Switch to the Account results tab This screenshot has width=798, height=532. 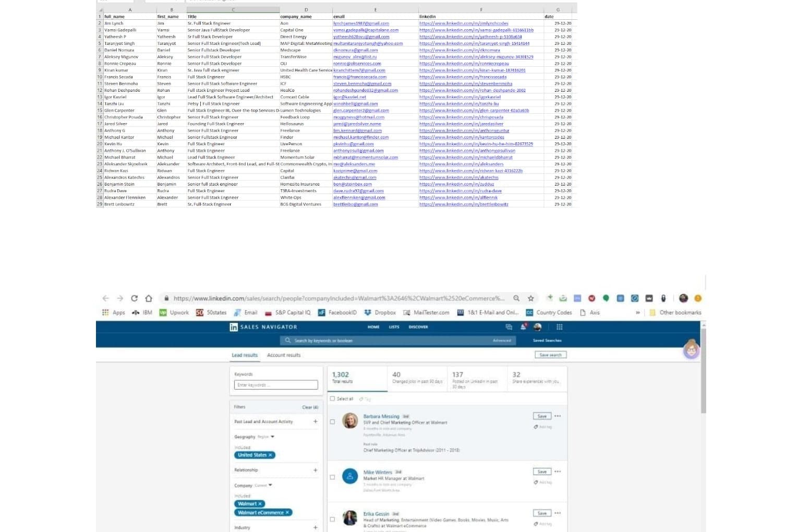pos(284,355)
